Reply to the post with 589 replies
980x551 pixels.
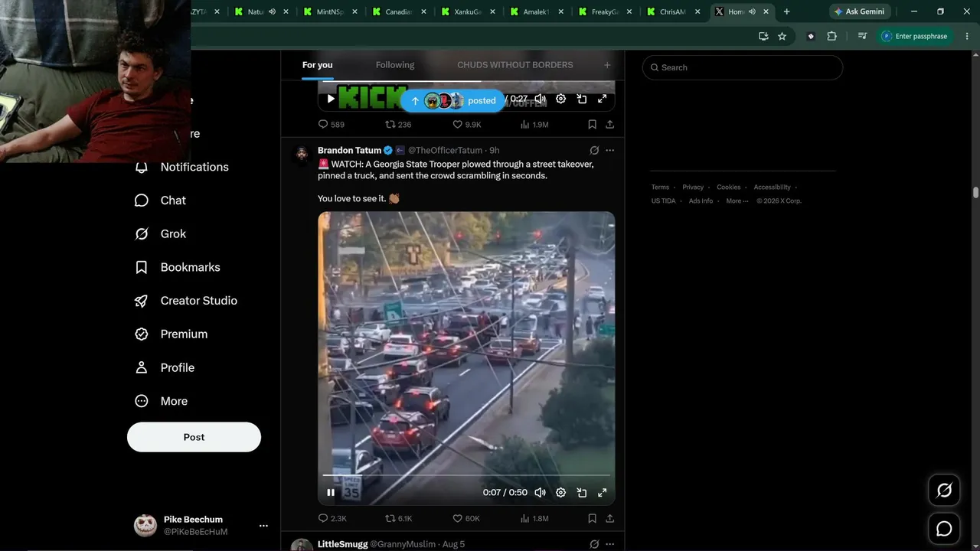(x=332, y=124)
